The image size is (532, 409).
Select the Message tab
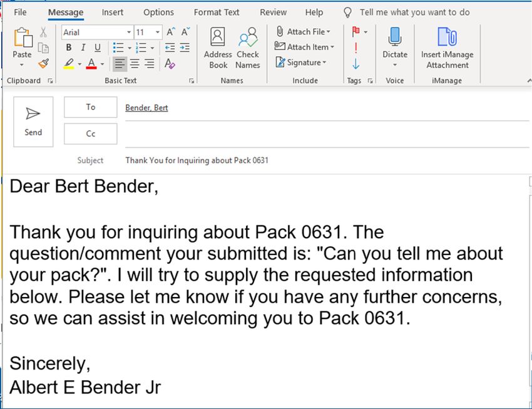click(66, 13)
